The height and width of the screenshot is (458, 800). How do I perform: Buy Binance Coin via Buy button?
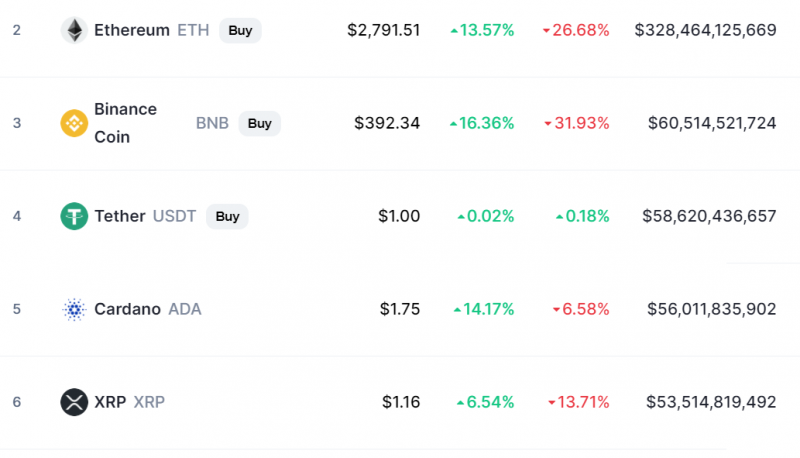coord(260,123)
